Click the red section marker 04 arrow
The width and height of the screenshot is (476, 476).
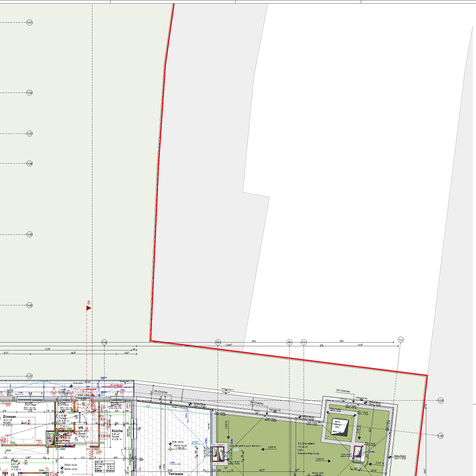[x=88, y=307]
